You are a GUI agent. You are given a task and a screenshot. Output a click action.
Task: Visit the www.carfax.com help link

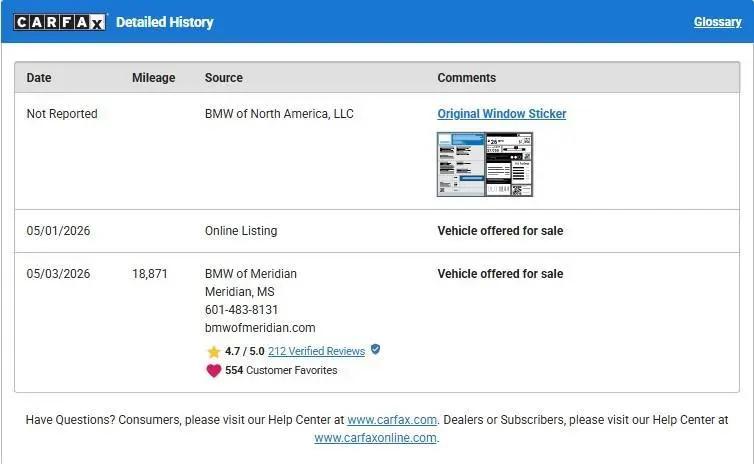(392, 420)
